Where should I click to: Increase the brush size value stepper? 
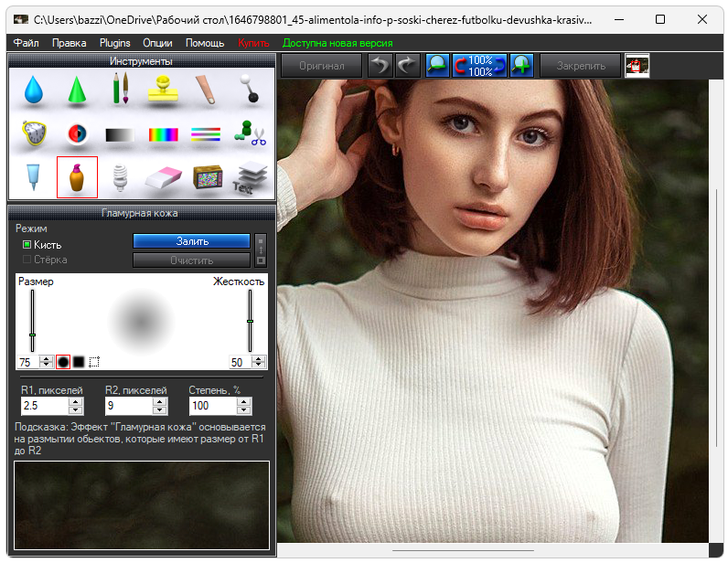pos(47,358)
